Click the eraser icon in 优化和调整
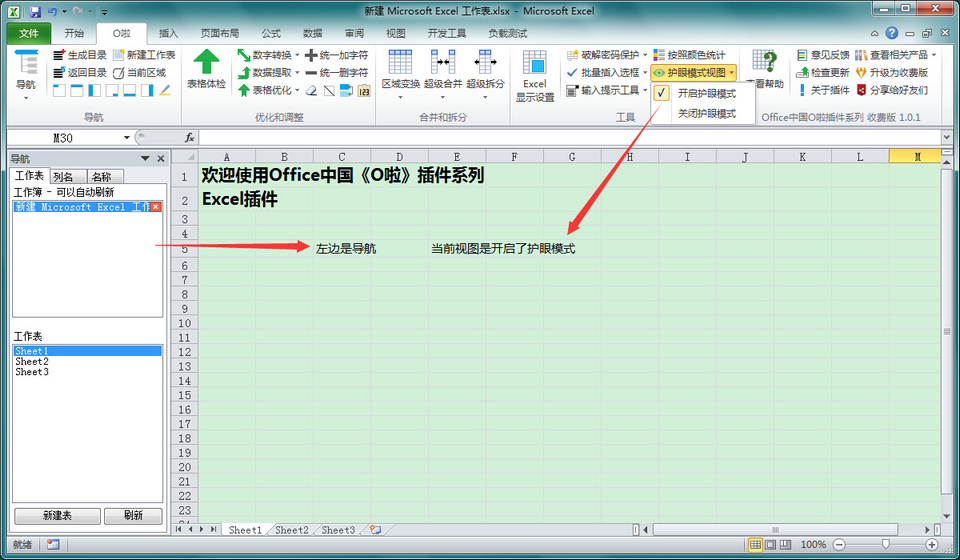960x560 pixels. 312,91
